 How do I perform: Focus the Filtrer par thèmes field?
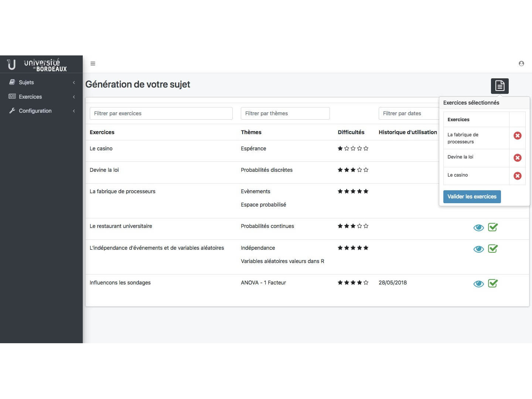click(285, 113)
